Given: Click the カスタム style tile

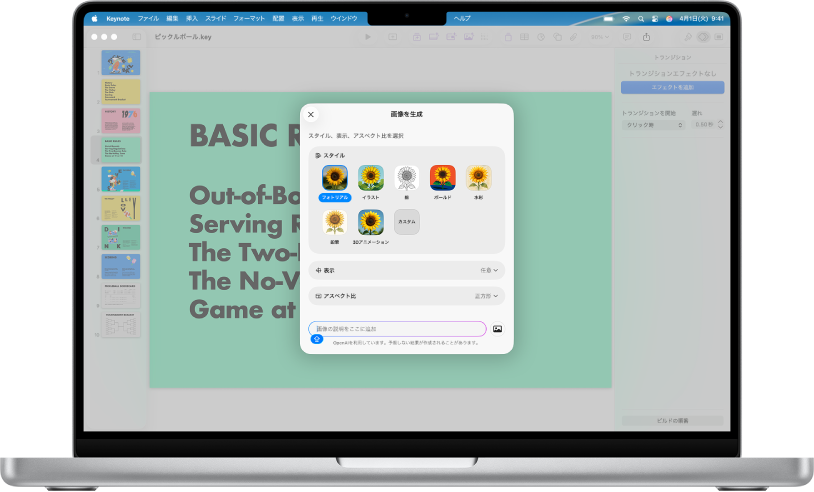Looking at the screenshot, I should coord(407,222).
